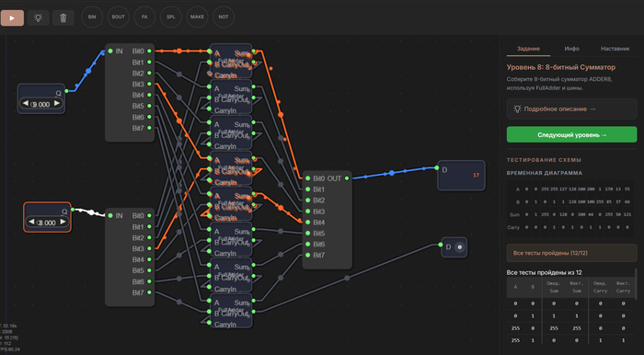Click the lightbulb icon beside Подробное описание
Screen dimensions: 644x355
(x=517, y=109)
